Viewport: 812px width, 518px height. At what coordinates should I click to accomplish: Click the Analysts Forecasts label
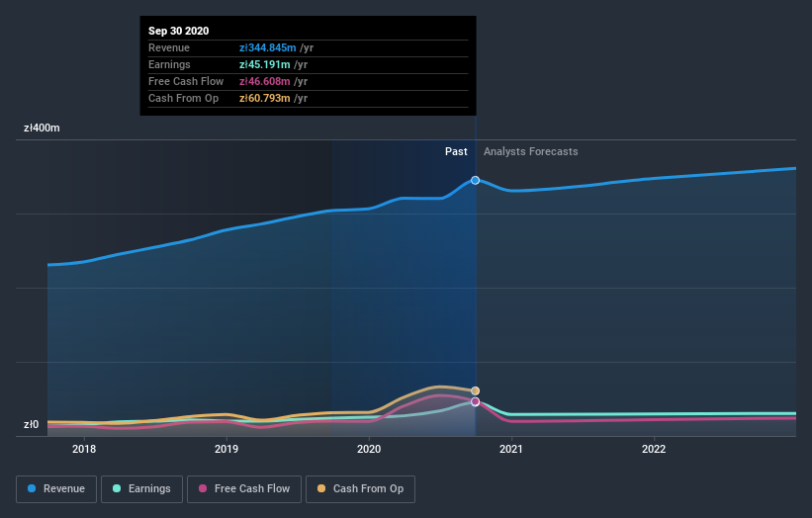[x=531, y=151]
